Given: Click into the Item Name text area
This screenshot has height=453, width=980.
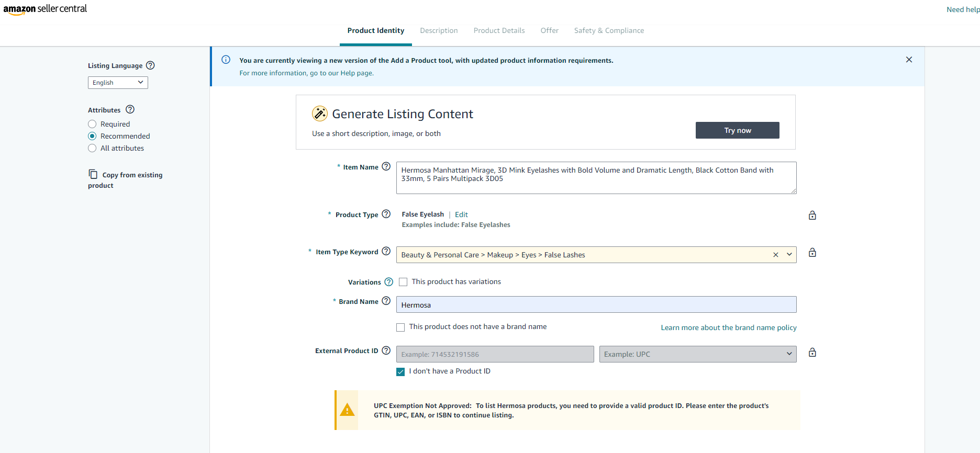Looking at the screenshot, I should tap(596, 178).
